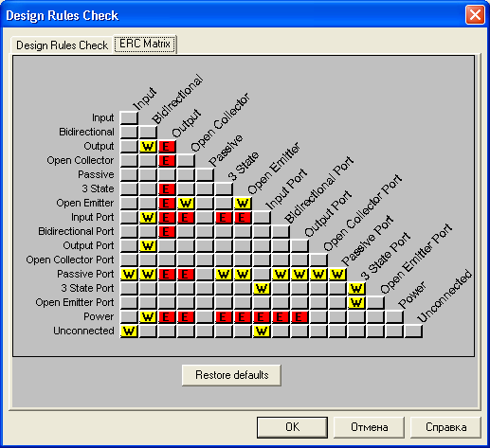This screenshot has height=448, width=490.
Task: Click empty cell at Passive row, Passive column
Action: [205, 174]
